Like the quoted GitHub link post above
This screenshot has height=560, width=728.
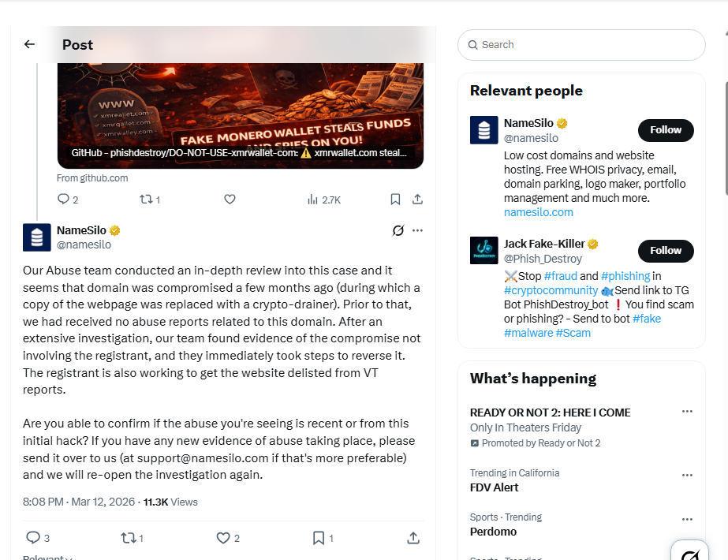pos(230,200)
